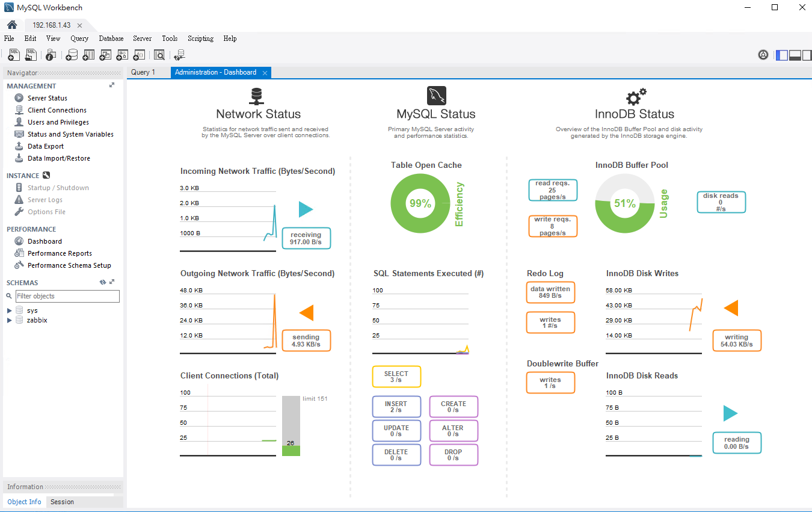The image size is (812, 512).
Task: Open Data Export page
Action: point(46,146)
